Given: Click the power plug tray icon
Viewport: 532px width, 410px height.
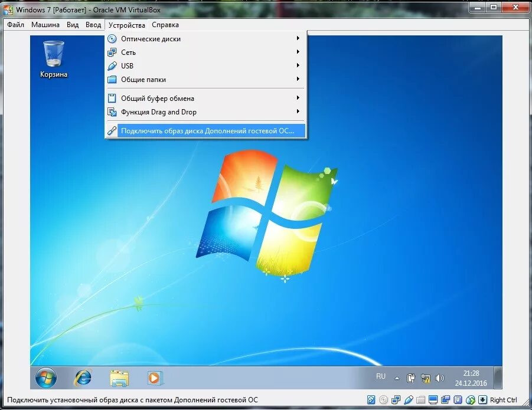Looking at the screenshot, I should (x=411, y=378).
